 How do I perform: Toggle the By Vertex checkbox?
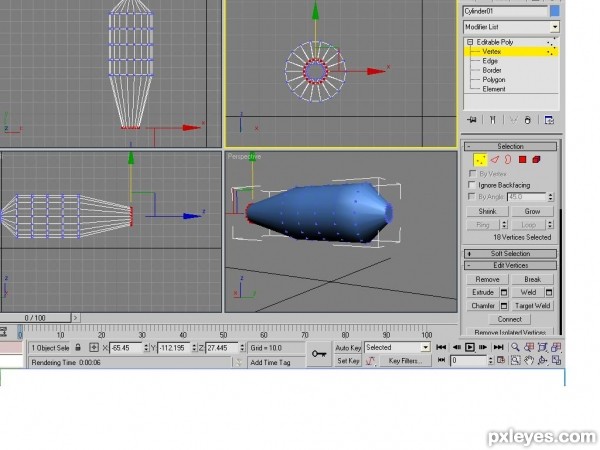472,174
